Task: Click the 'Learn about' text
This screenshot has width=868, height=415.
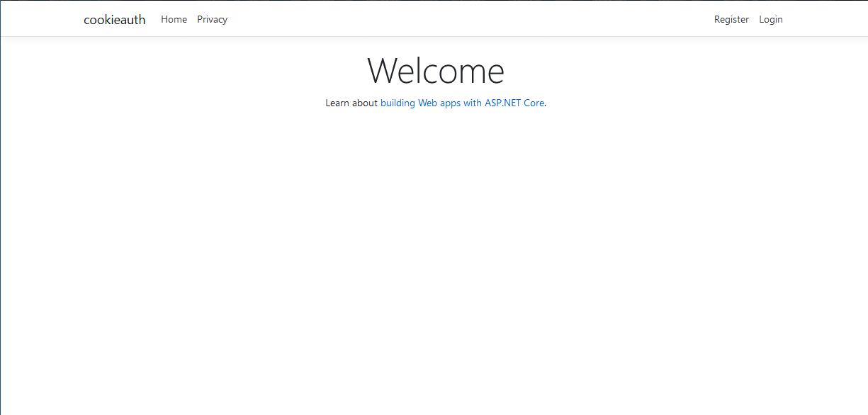Action: (x=351, y=103)
